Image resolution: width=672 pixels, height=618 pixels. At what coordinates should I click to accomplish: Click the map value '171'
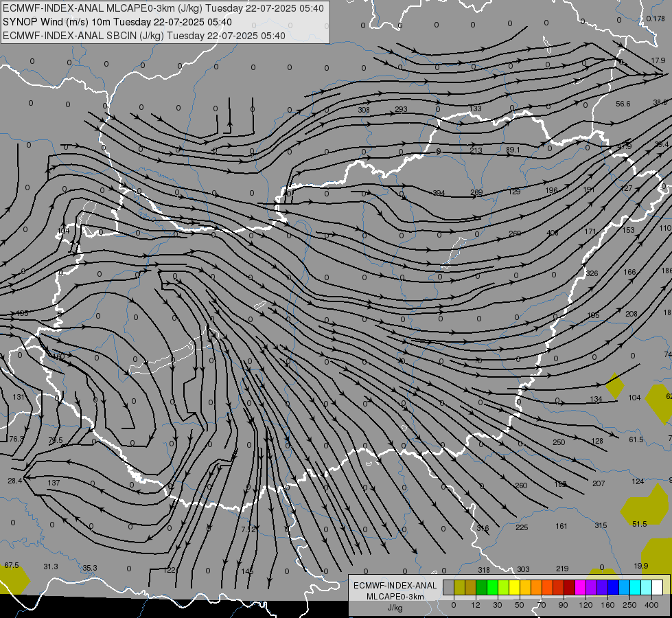point(590,231)
